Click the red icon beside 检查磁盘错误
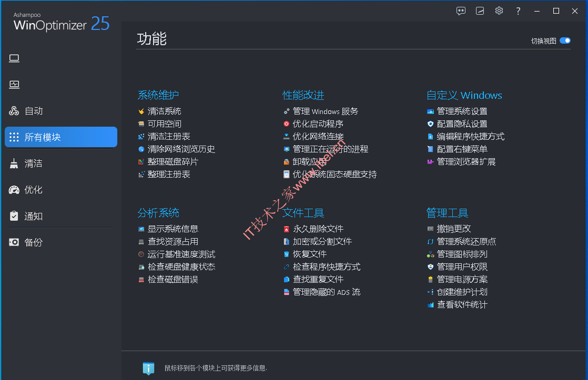Image resolution: width=588 pixels, height=380 pixels. [141, 280]
